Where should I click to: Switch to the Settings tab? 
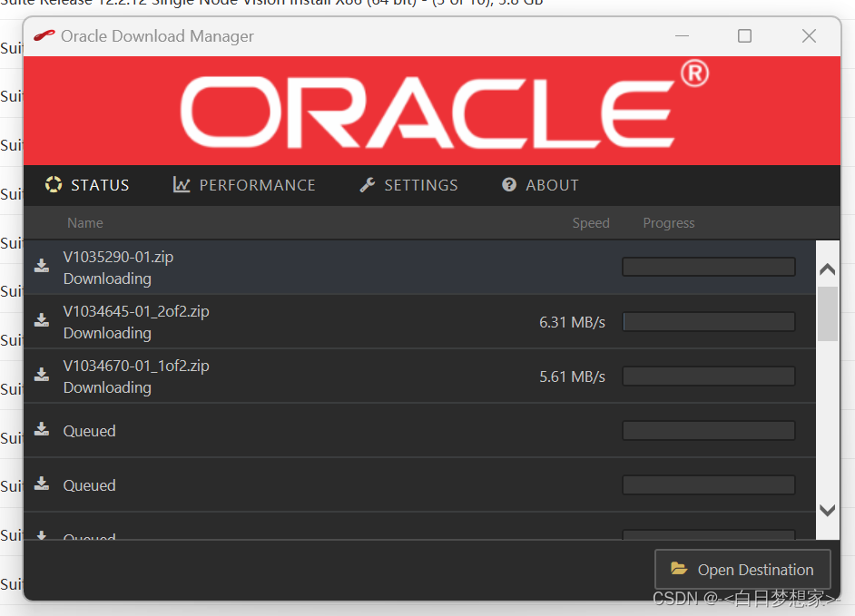[x=420, y=184]
